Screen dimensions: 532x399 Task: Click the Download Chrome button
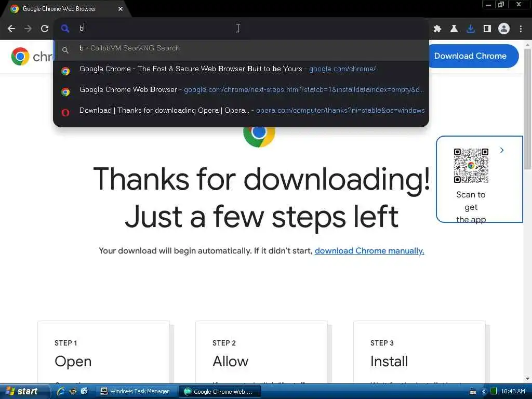click(x=473, y=56)
